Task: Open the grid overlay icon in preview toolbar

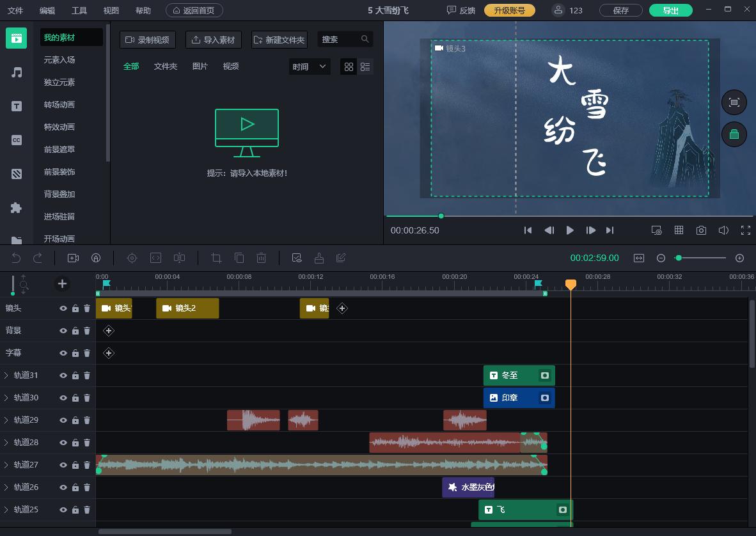Action: [679, 230]
